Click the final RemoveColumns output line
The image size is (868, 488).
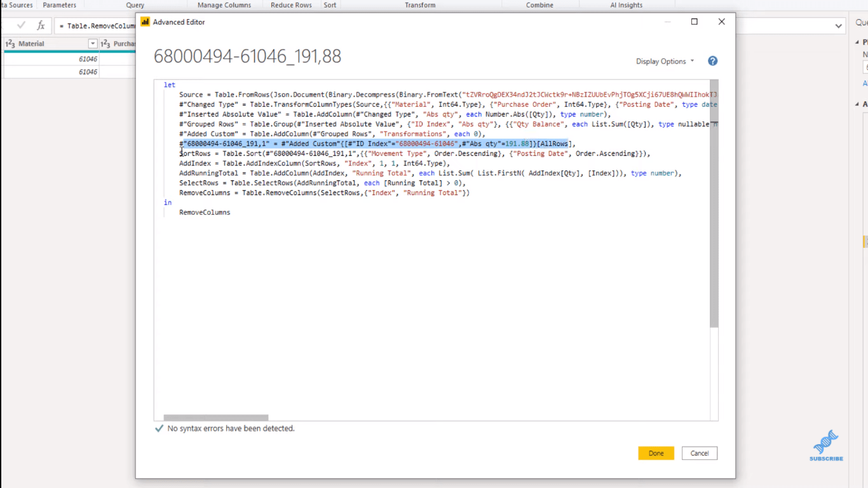205,212
